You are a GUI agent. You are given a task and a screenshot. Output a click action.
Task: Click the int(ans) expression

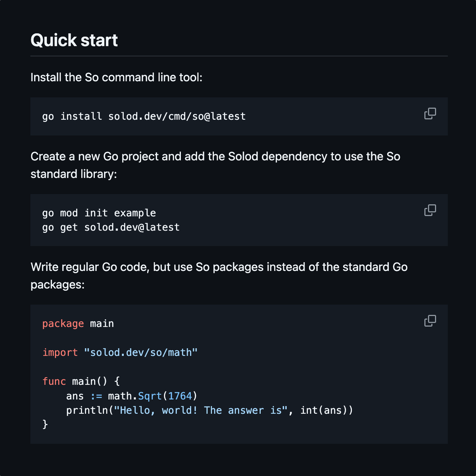coord(324,410)
